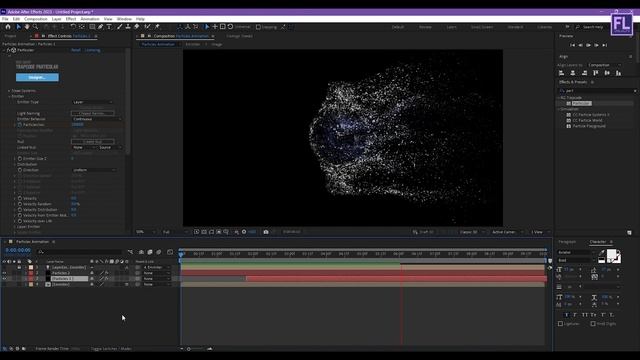Image resolution: width=640 pixels, height=360 pixels.
Task: Open the Direction dropdown set to Uniform
Action: click(x=94, y=170)
